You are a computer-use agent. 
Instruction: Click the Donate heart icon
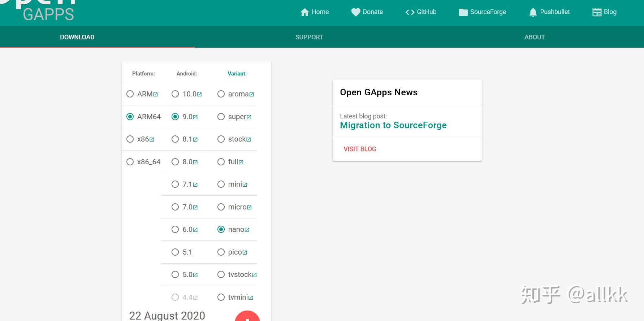tap(356, 12)
